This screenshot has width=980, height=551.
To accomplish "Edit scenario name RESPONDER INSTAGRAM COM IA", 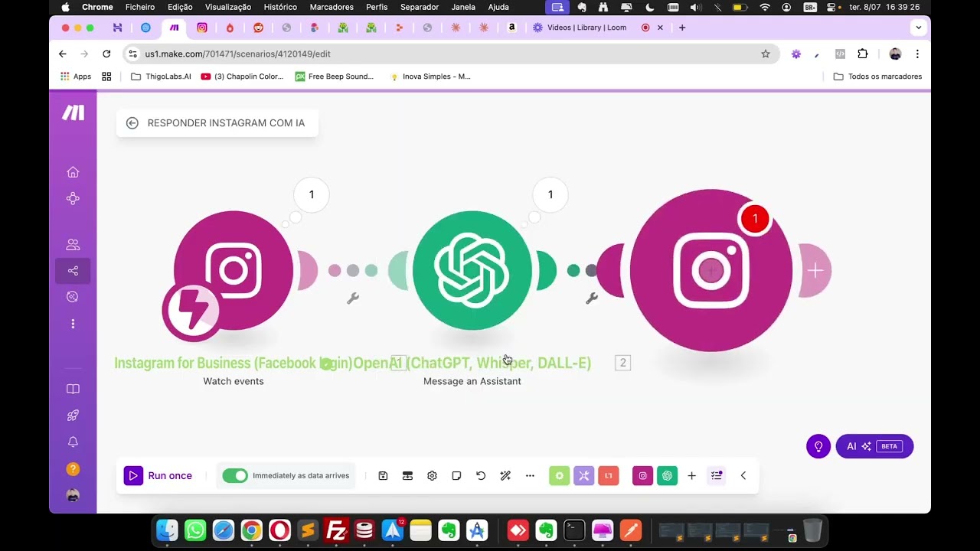I will pos(226,123).
